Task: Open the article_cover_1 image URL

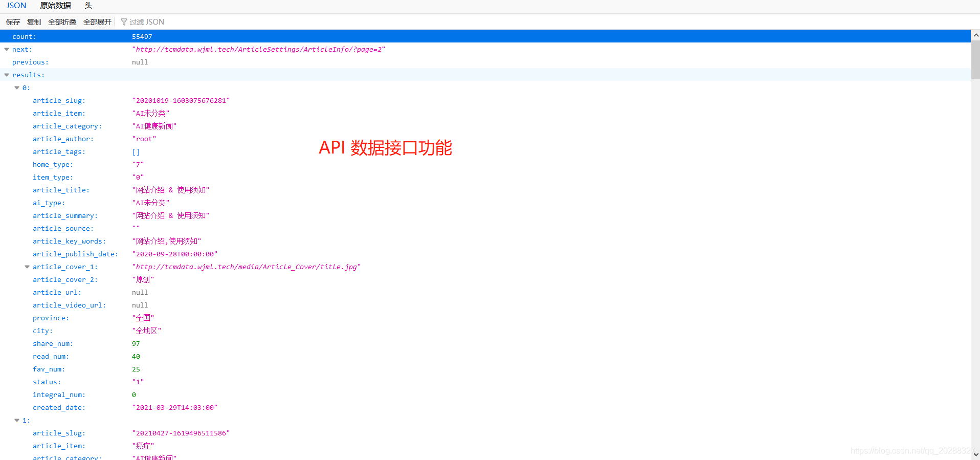Action: click(x=246, y=267)
